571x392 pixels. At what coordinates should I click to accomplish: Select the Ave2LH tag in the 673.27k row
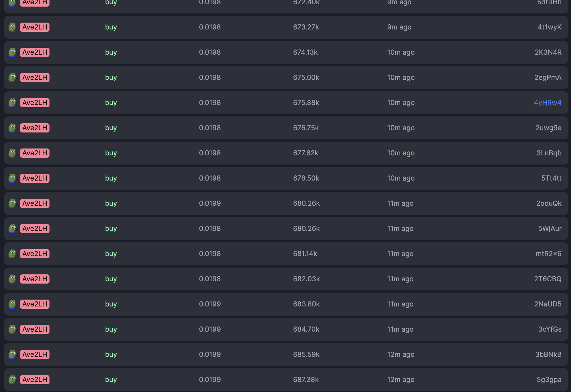pos(35,27)
